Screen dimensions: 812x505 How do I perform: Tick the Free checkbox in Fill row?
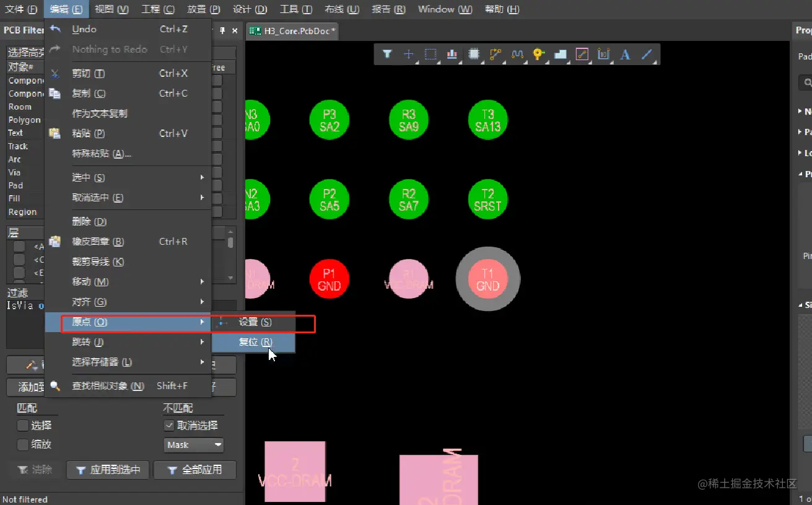tap(217, 198)
